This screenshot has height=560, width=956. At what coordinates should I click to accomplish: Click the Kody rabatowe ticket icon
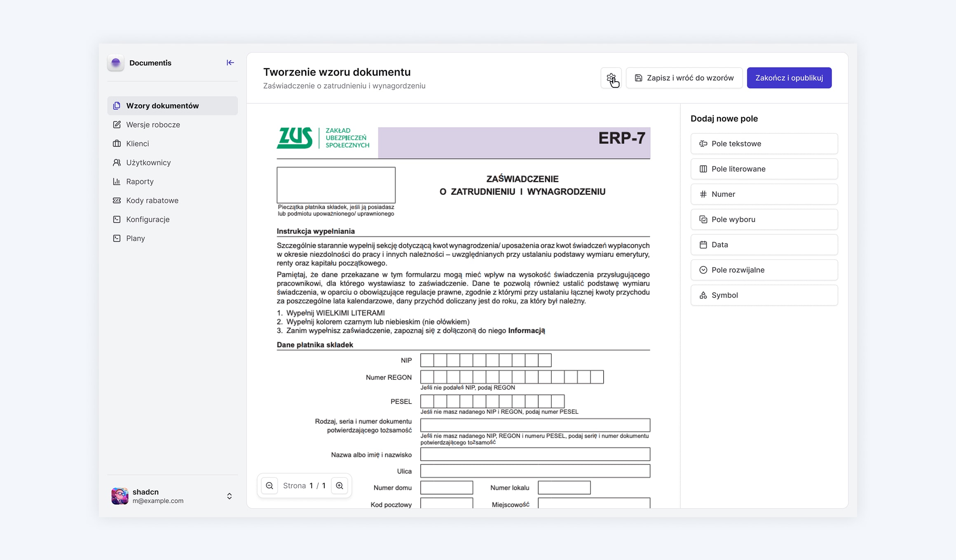coord(117,201)
